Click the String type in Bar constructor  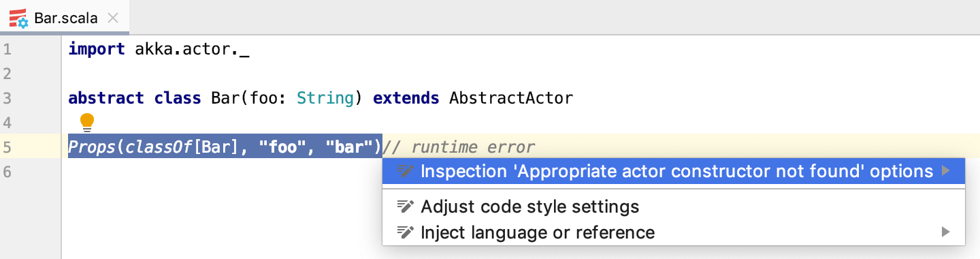click(x=325, y=98)
